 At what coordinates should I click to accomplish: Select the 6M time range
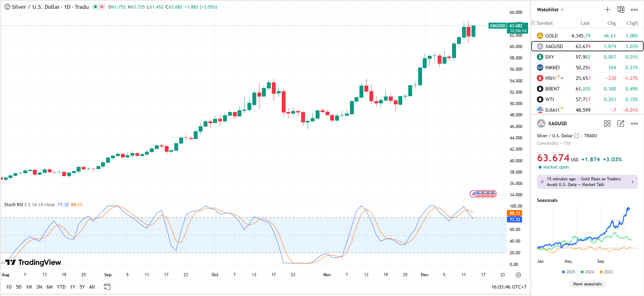tap(49, 287)
